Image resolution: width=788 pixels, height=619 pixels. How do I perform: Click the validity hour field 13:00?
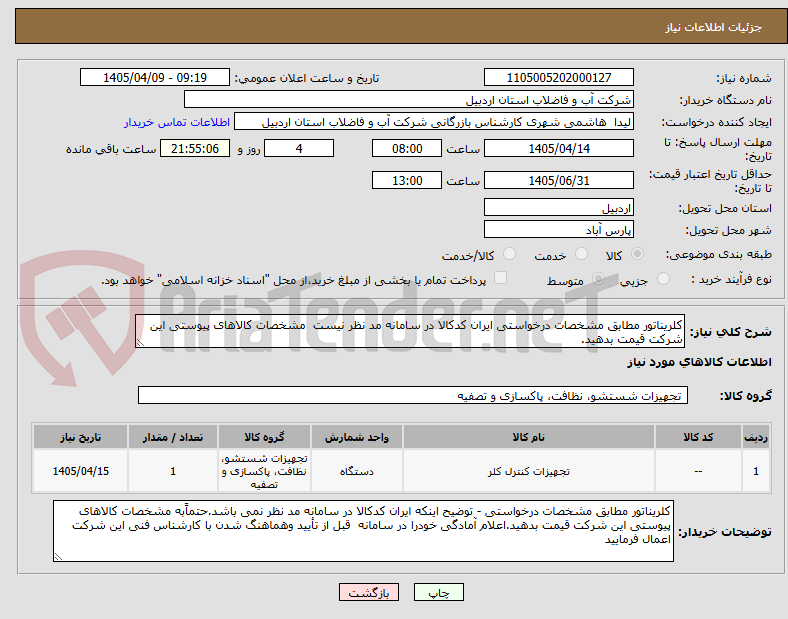point(407,180)
